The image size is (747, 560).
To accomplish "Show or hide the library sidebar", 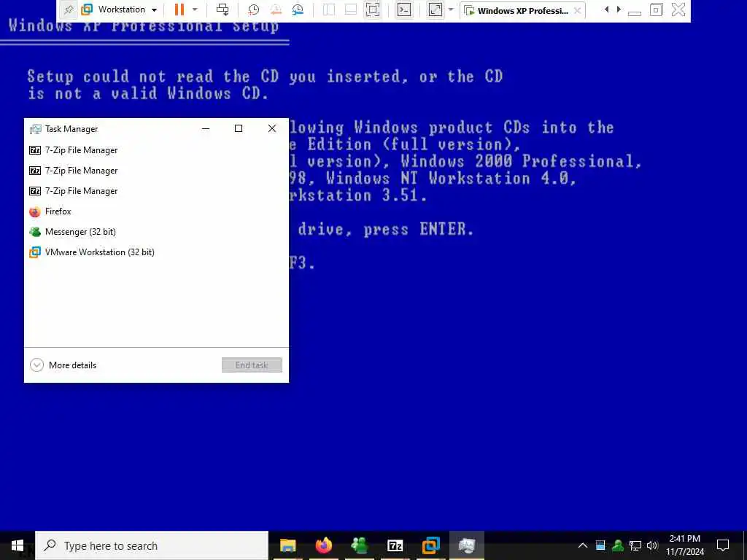I will pos(329,9).
